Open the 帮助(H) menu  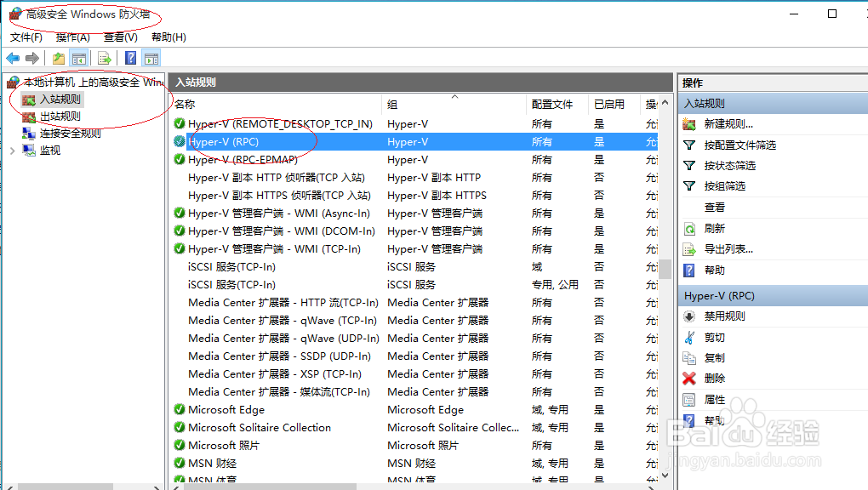point(168,37)
